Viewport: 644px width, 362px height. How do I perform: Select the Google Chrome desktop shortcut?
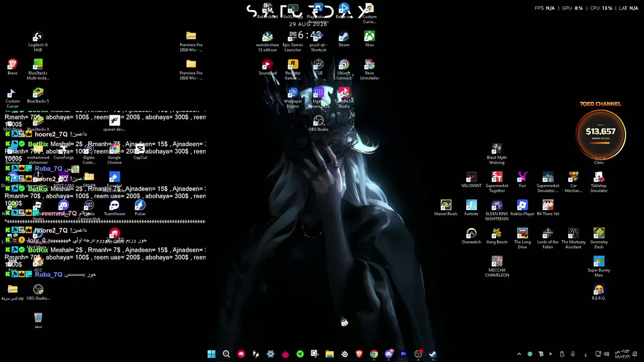coord(114,154)
